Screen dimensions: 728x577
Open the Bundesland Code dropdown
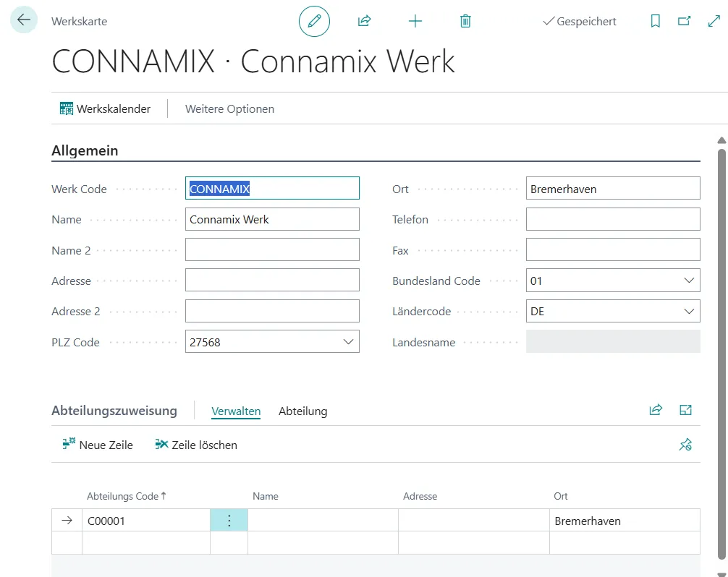[x=688, y=281]
